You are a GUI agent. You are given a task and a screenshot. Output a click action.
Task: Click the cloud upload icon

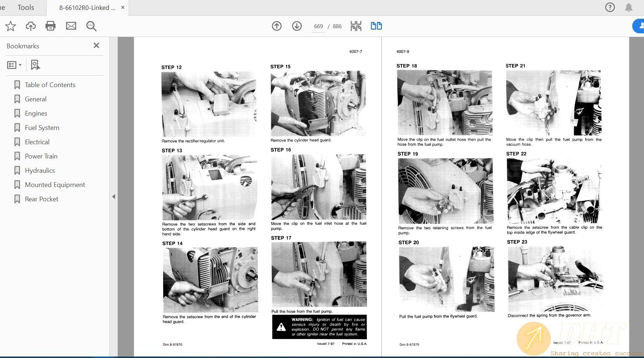[x=31, y=26]
